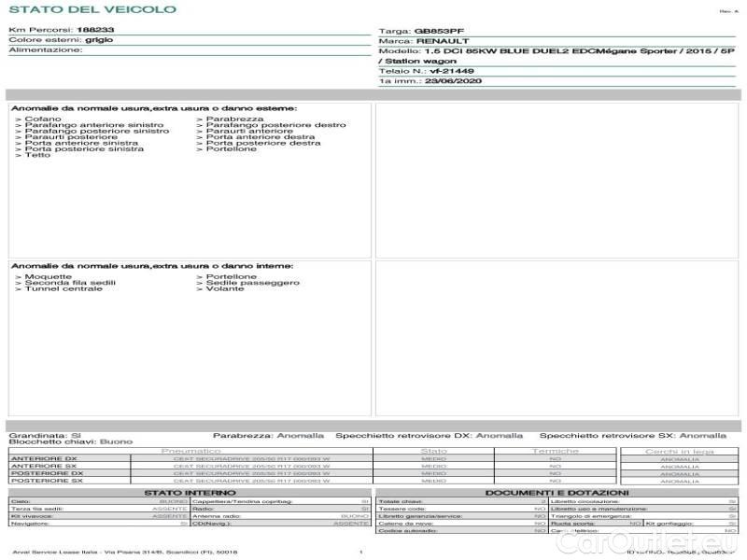Click the 'Arval Service Lease Italia' footer address
Image resolution: width=747 pixels, height=560 pixels.
tap(125, 552)
